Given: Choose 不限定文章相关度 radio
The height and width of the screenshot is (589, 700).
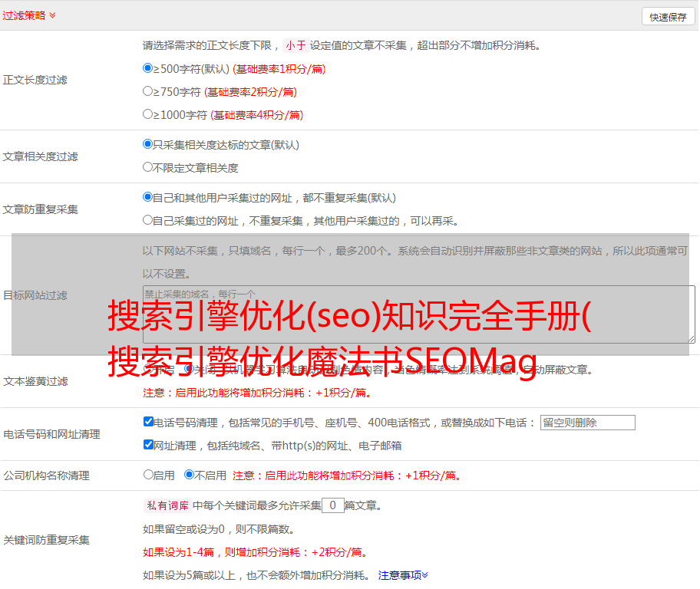Looking at the screenshot, I should 147,167.
